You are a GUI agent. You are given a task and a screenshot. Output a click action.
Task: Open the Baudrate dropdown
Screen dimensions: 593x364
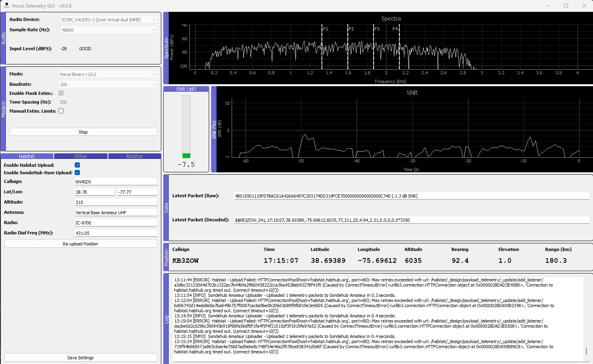(108, 85)
